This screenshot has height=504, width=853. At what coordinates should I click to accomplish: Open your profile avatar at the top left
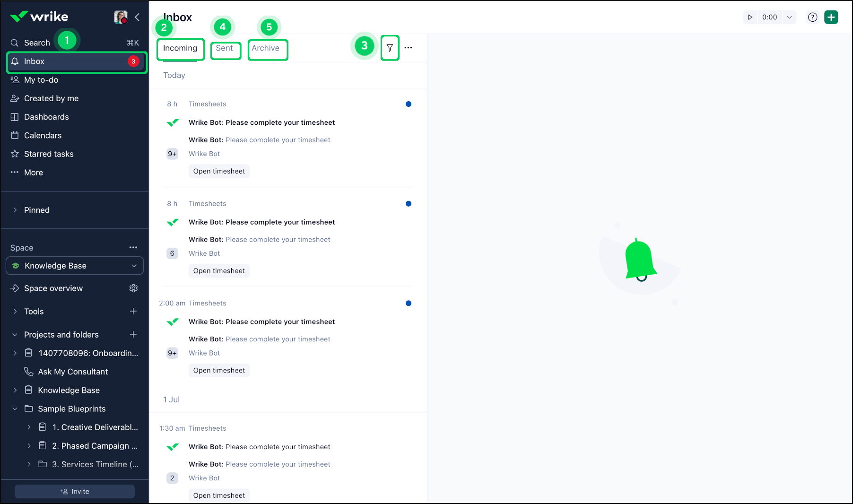[121, 17]
